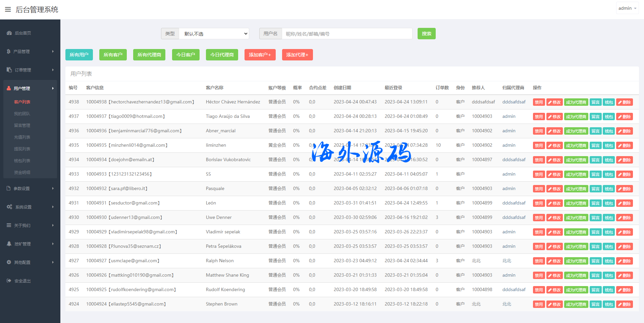The height and width of the screenshot is (323, 644).
Task: Click the 订单管理 icon in sidebar
Action: pyautogui.click(x=9, y=70)
